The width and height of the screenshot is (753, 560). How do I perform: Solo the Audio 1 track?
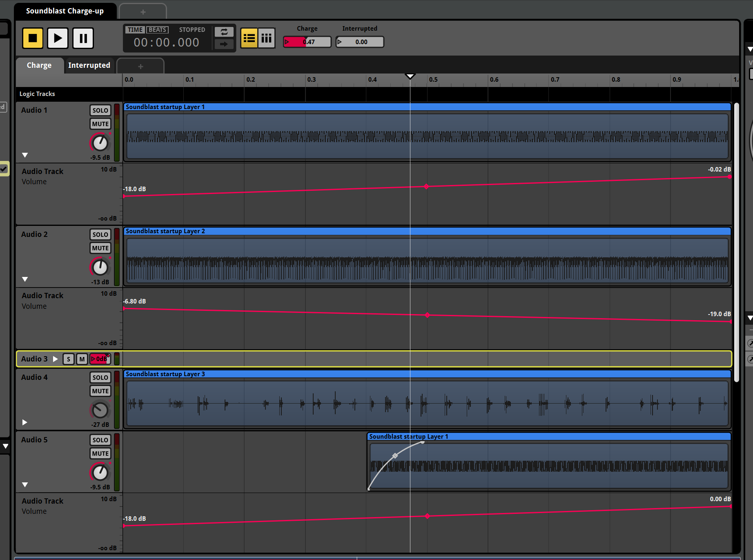point(100,110)
